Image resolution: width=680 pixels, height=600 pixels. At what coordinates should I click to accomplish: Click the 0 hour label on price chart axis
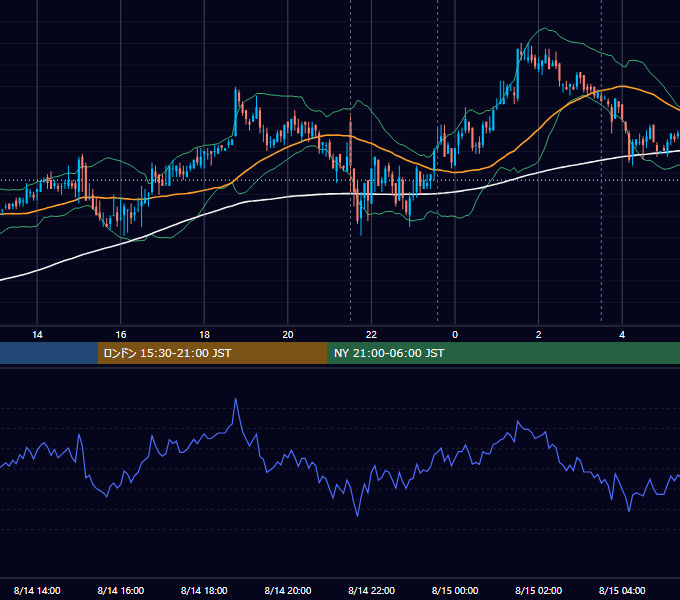(x=455, y=335)
